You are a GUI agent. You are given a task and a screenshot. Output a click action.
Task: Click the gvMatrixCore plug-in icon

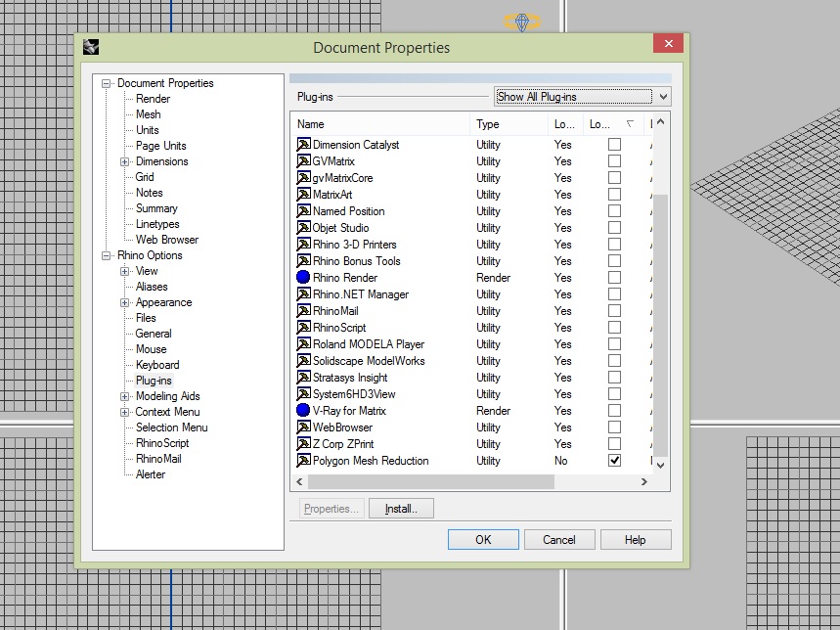tap(304, 178)
